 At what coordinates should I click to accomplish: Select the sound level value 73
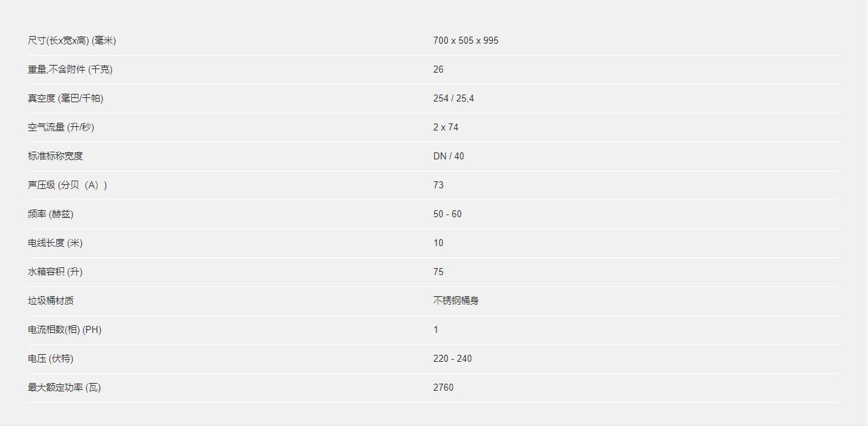(x=439, y=185)
